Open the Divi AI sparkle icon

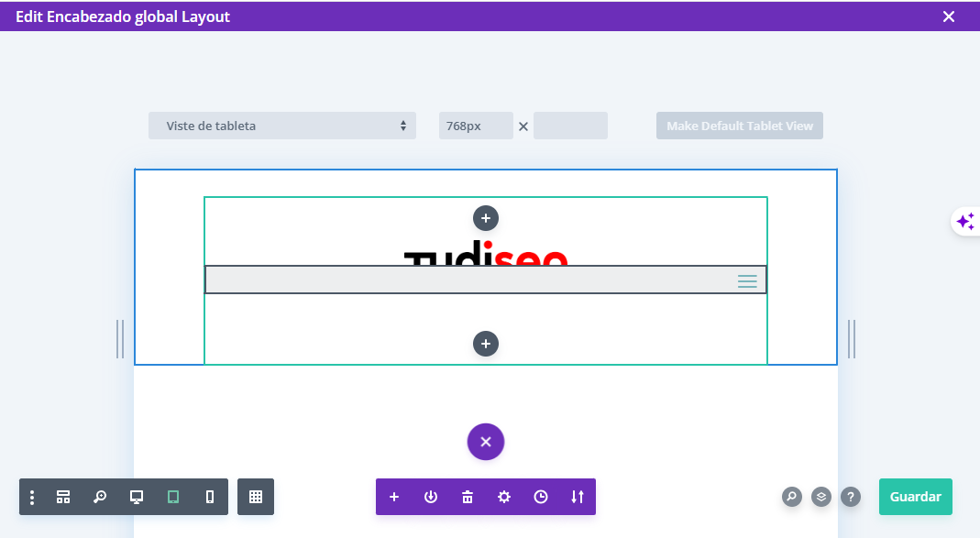tap(965, 222)
